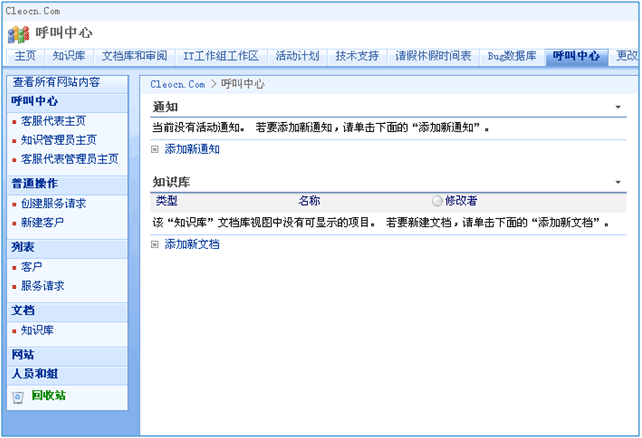Open the 列表 sidebar heading
The image size is (642, 438).
23,247
